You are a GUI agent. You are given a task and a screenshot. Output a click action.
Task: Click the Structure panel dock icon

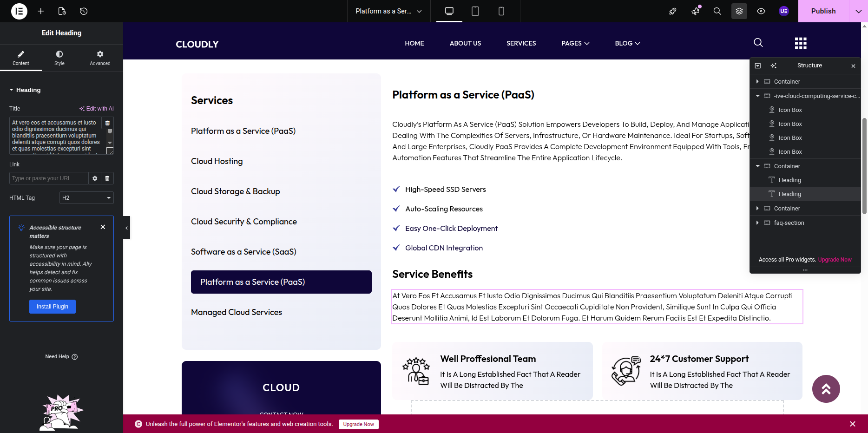pos(758,66)
